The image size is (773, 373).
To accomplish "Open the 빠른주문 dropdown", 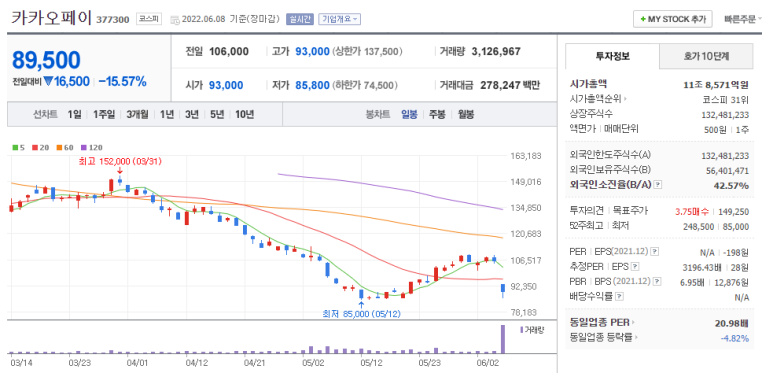I will pyautogui.click(x=743, y=19).
